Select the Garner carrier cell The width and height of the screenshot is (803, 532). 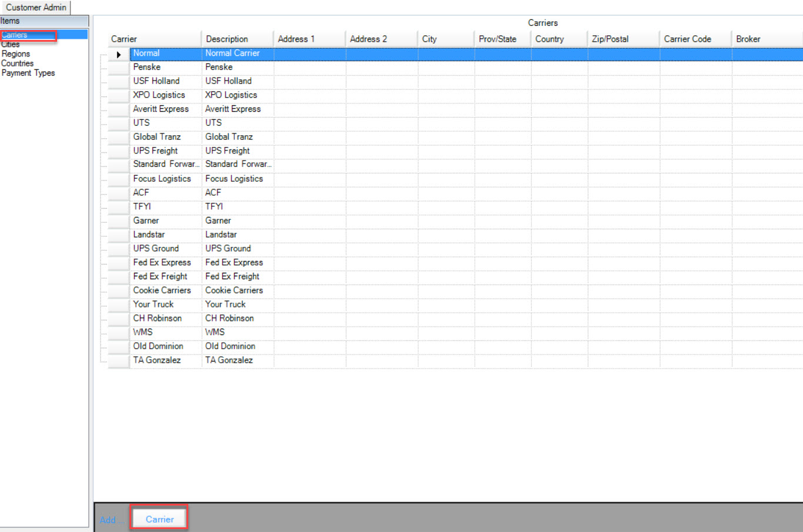[166, 221]
